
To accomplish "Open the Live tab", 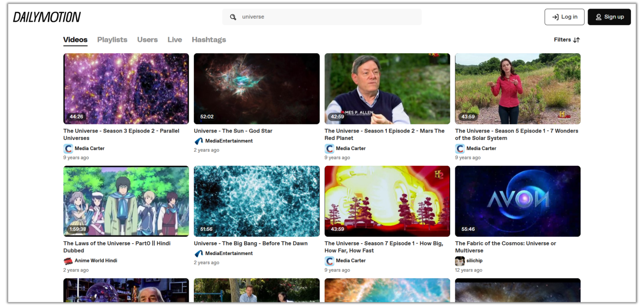I will [175, 40].
